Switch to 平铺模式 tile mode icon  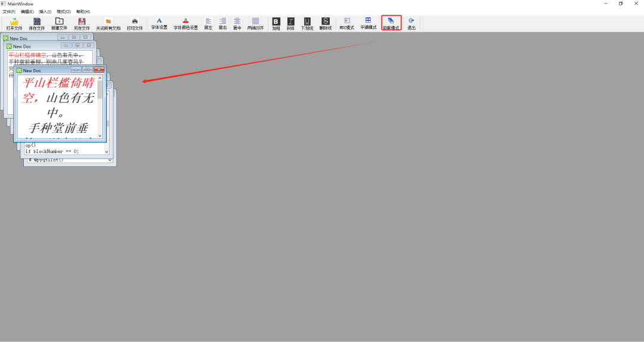368,20
